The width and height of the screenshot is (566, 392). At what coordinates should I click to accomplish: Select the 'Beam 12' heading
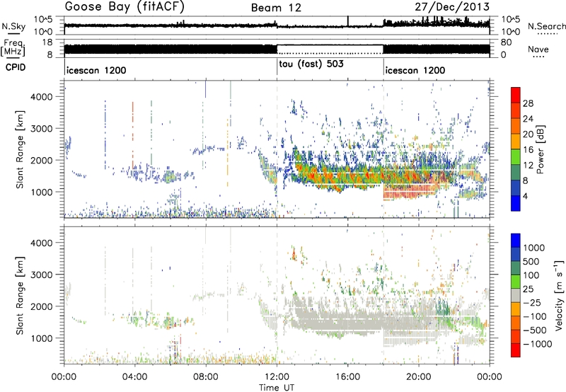pos(276,8)
